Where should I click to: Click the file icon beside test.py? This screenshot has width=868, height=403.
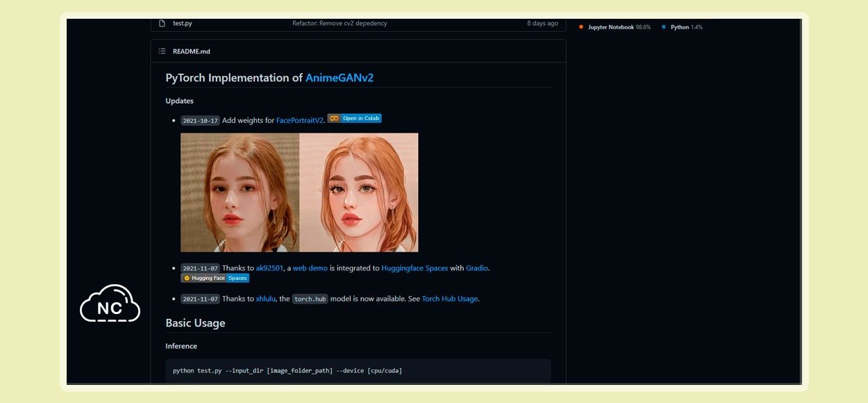point(162,23)
